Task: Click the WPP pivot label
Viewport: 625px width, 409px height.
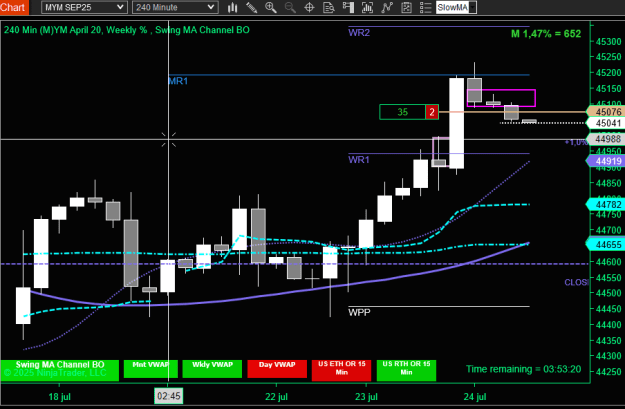Action: 359,312
